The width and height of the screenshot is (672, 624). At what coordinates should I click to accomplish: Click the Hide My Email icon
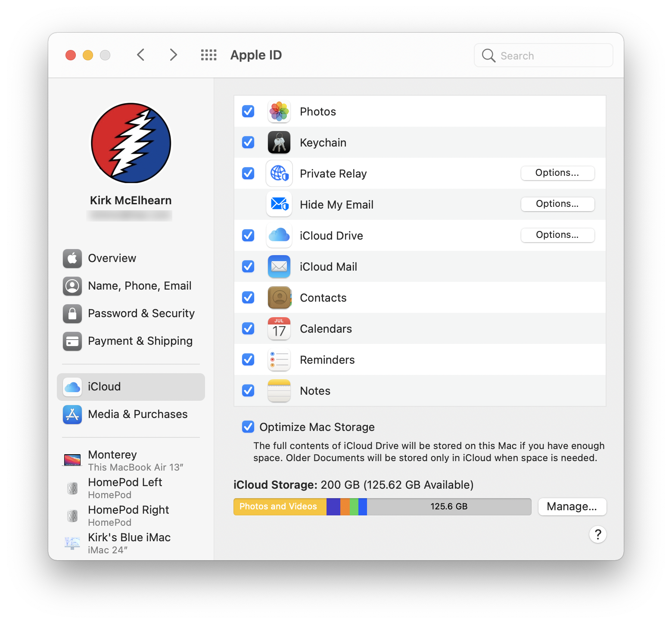coord(279,204)
